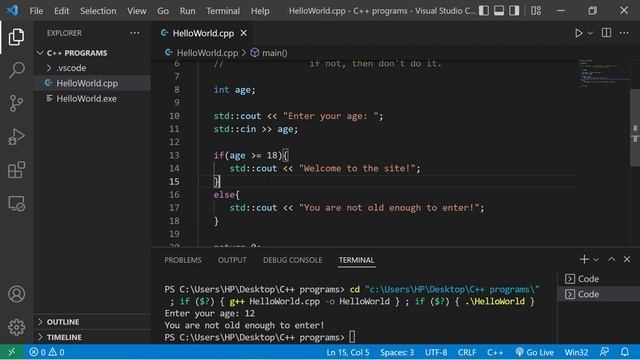
Task: Open the Run menu
Action: click(187, 11)
